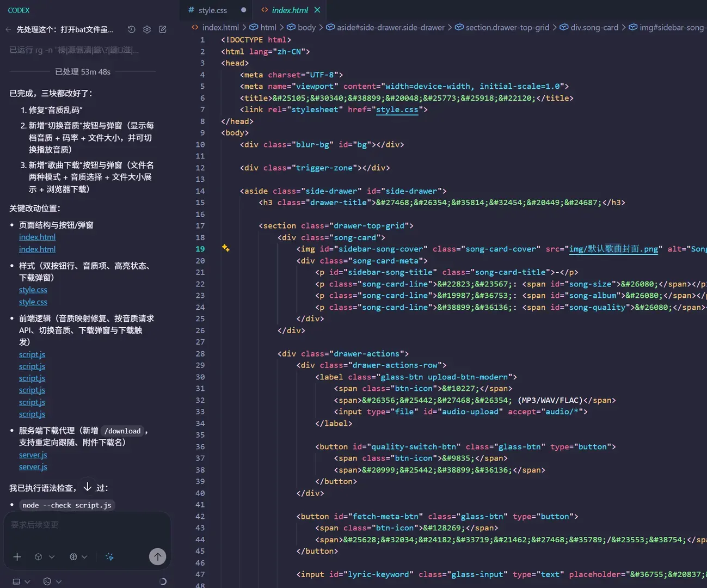Focus the "要求后续变更" message input
Image resolution: width=707 pixels, height=588 pixels.
[x=87, y=525]
